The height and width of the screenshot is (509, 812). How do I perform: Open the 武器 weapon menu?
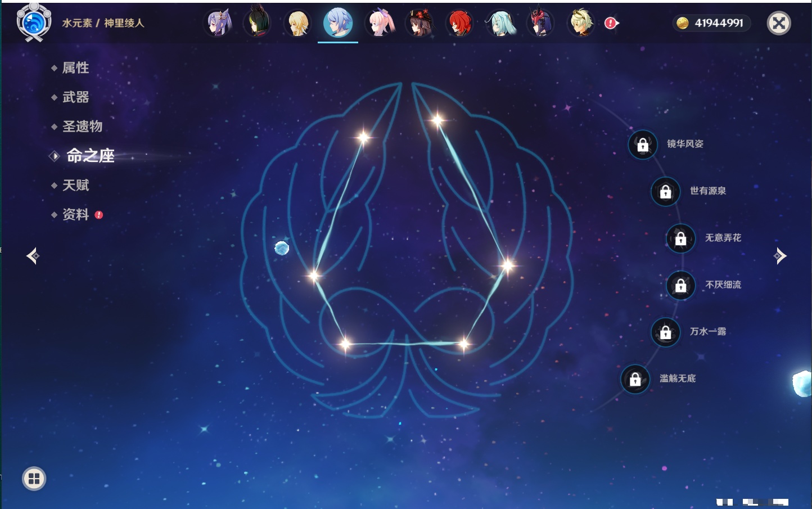pos(75,97)
